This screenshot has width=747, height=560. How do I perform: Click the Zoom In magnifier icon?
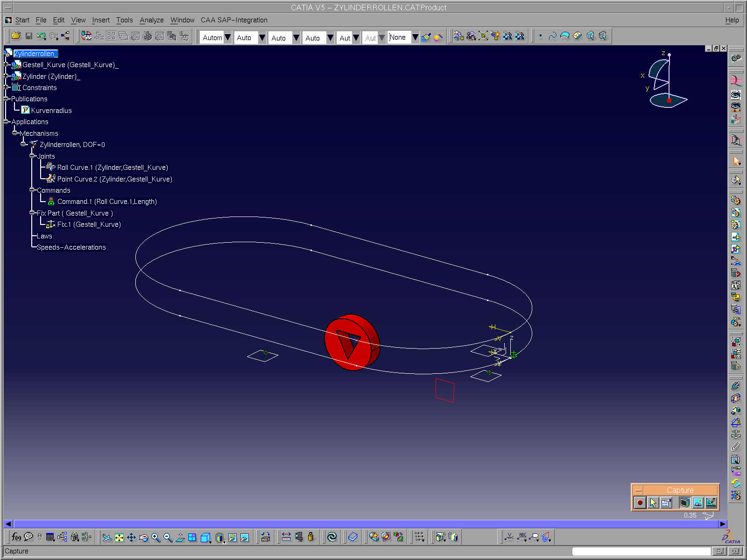[156, 538]
